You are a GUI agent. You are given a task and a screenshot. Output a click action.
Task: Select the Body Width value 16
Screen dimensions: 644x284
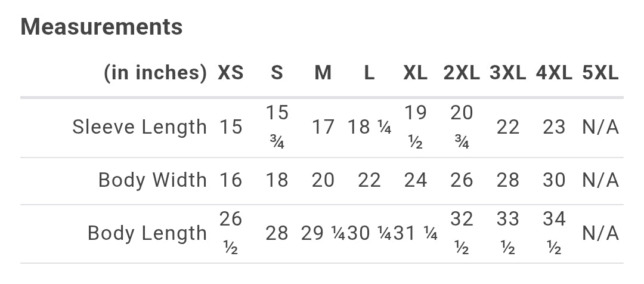coord(230,180)
